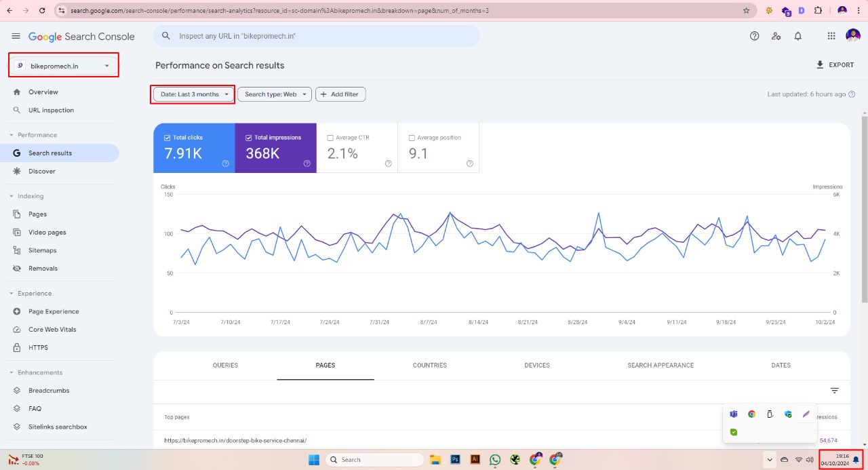Open WhatsApp from the taskbar

pos(495,460)
